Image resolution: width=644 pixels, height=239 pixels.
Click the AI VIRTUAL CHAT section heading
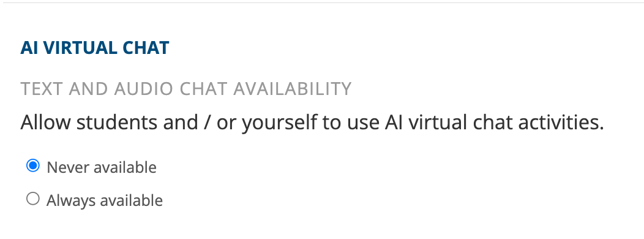point(95,48)
